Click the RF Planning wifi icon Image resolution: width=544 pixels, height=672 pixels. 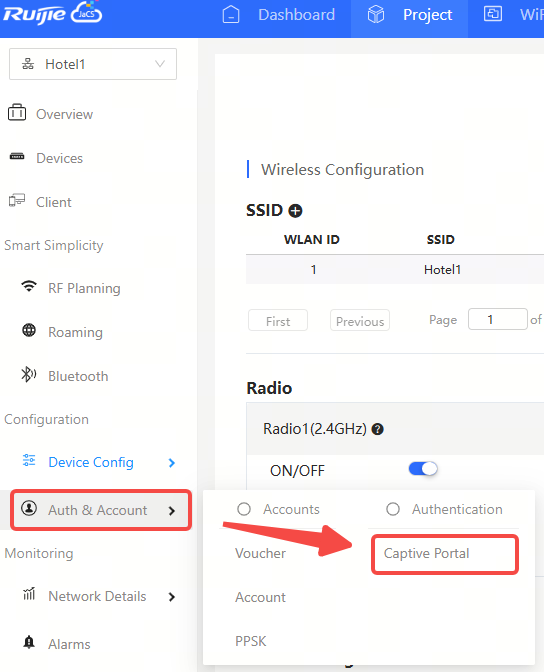coord(29,286)
